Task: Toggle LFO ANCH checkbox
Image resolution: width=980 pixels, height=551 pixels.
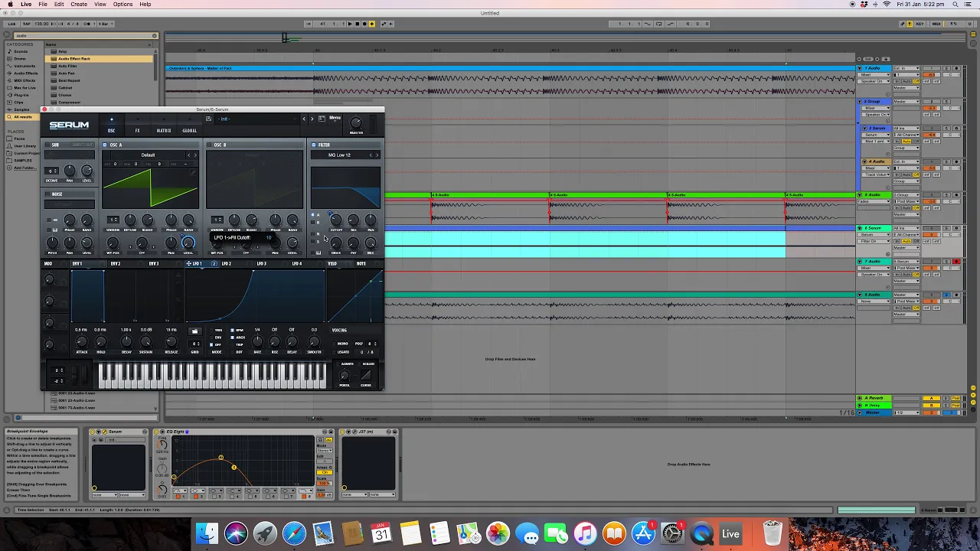Action: (x=233, y=337)
